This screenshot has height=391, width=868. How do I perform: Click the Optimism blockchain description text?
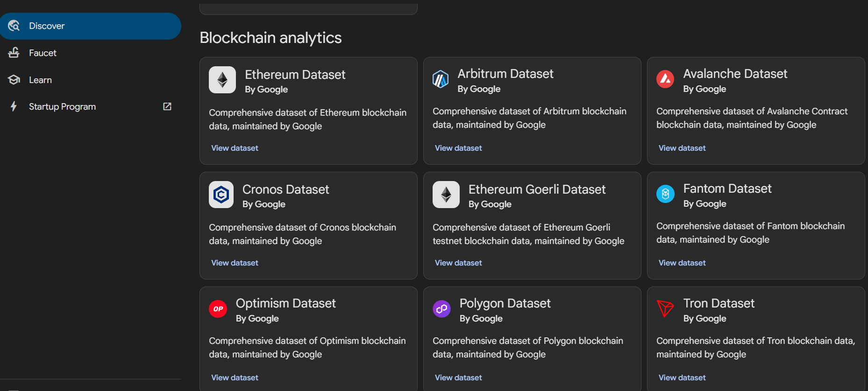click(307, 348)
